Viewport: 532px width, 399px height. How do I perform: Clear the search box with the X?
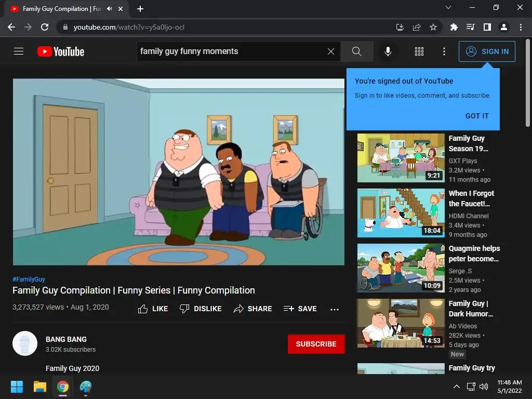331,51
